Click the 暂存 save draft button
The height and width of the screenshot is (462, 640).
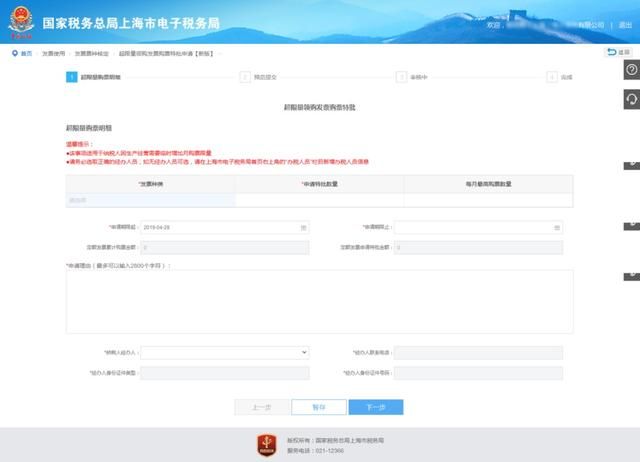point(318,407)
